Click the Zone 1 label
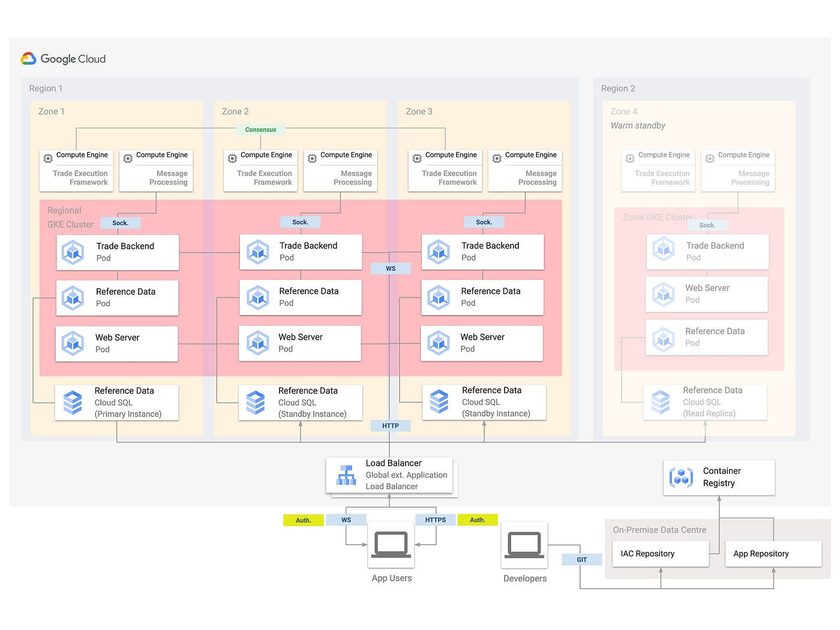The image size is (840, 630). [x=51, y=112]
